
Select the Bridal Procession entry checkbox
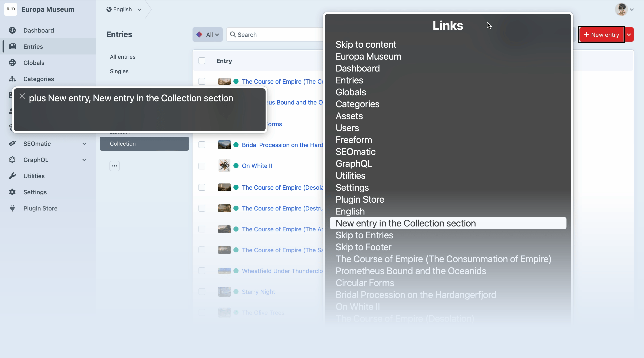pos(202,145)
